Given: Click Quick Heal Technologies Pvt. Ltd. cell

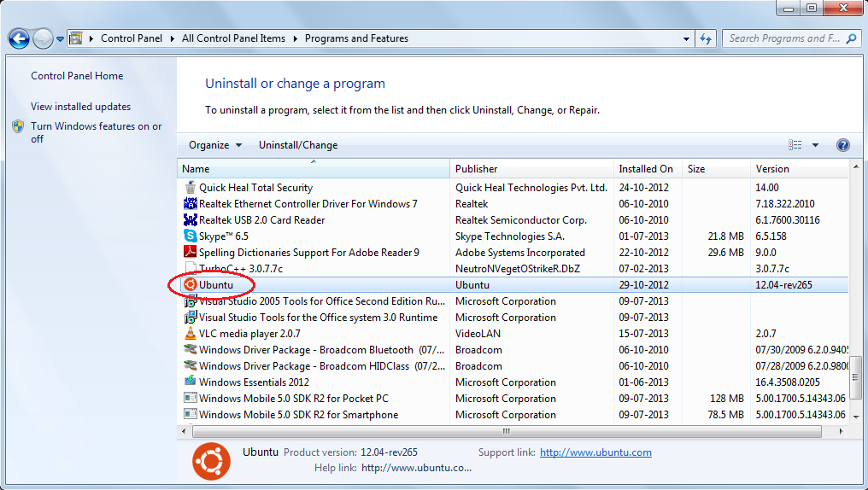Looking at the screenshot, I should tap(531, 188).
